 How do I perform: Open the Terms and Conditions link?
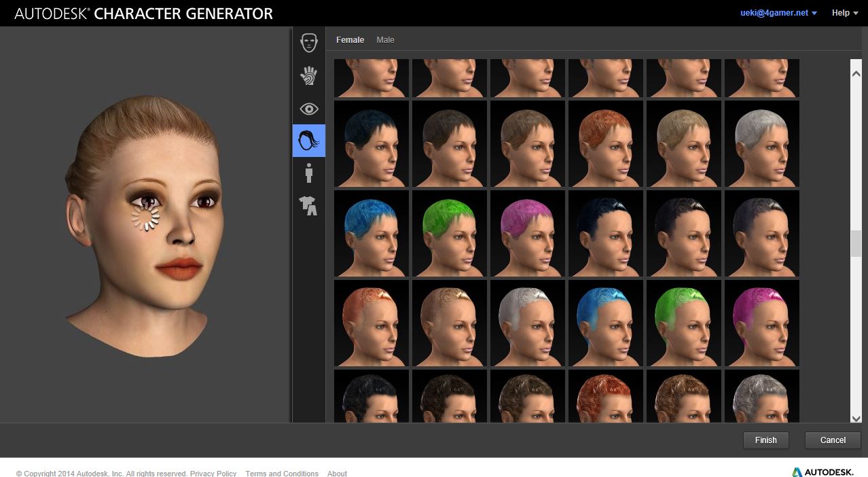282,474
